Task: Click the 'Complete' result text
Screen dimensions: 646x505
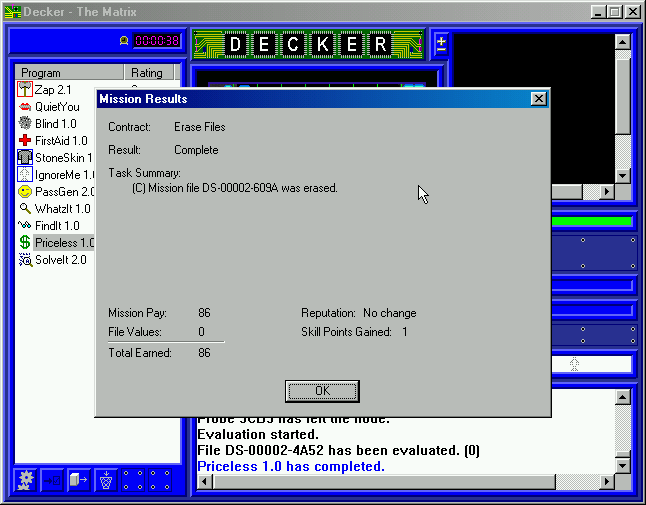Action: click(x=196, y=150)
